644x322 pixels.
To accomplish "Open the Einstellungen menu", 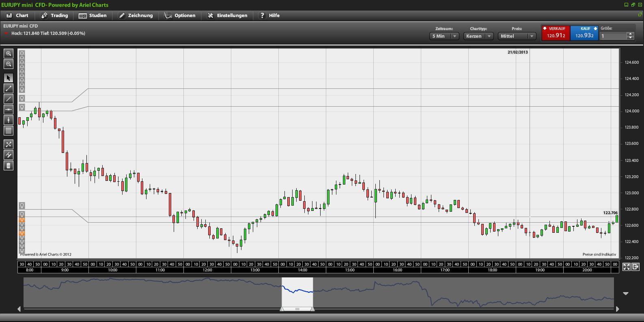I will point(227,15).
